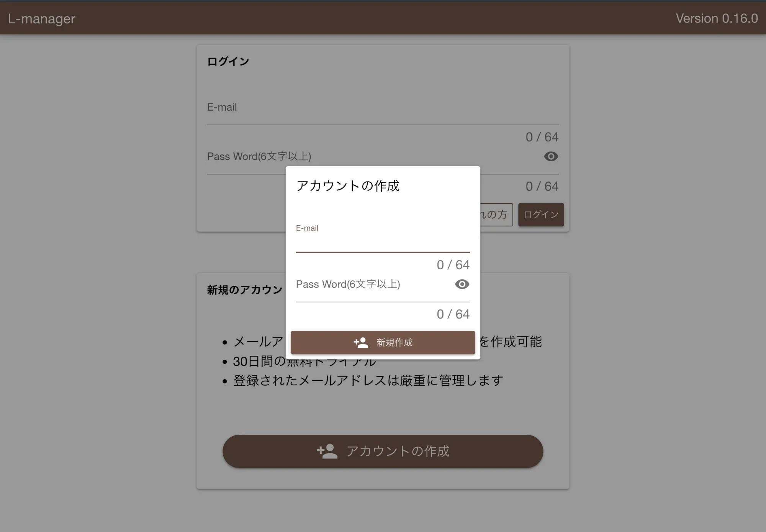This screenshot has height=532, width=766.
Task: Click the 0 / 64 counter under dialog E-mail
Action: (x=452, y=265)
